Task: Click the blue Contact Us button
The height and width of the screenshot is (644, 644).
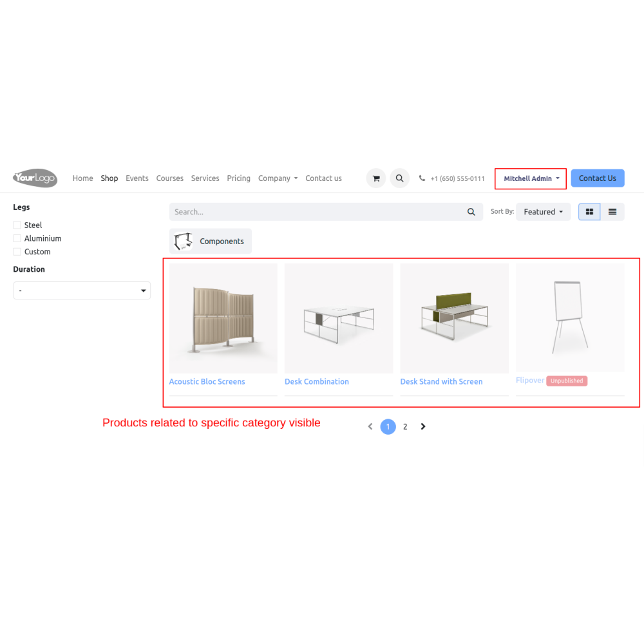Action: [597, 178]
